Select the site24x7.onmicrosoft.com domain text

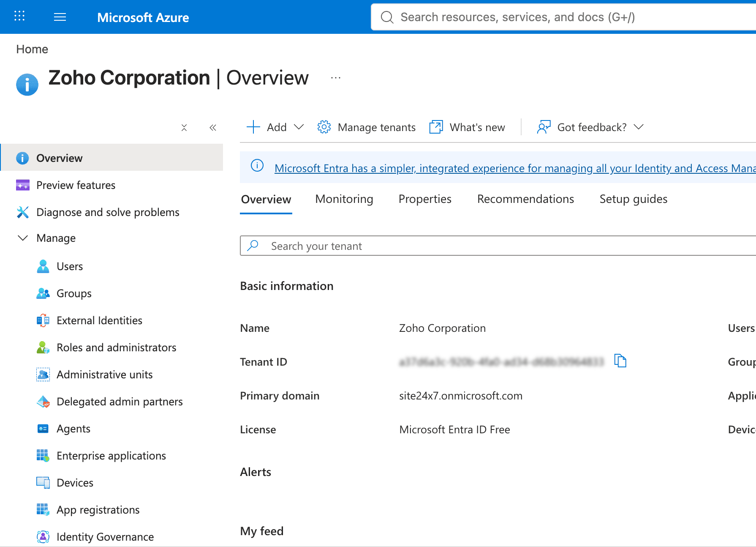pyautogui.click(x=461, y=396)
